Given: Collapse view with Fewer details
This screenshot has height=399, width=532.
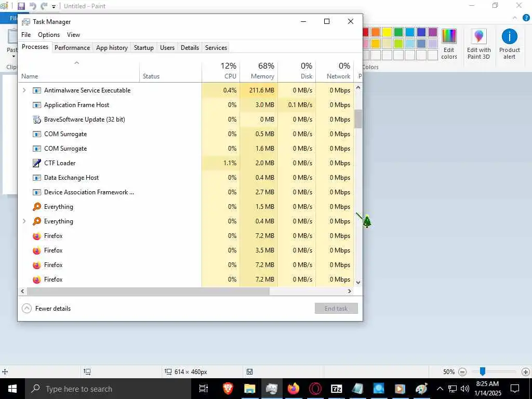Looking at the screenshot, I should (46, 309).
